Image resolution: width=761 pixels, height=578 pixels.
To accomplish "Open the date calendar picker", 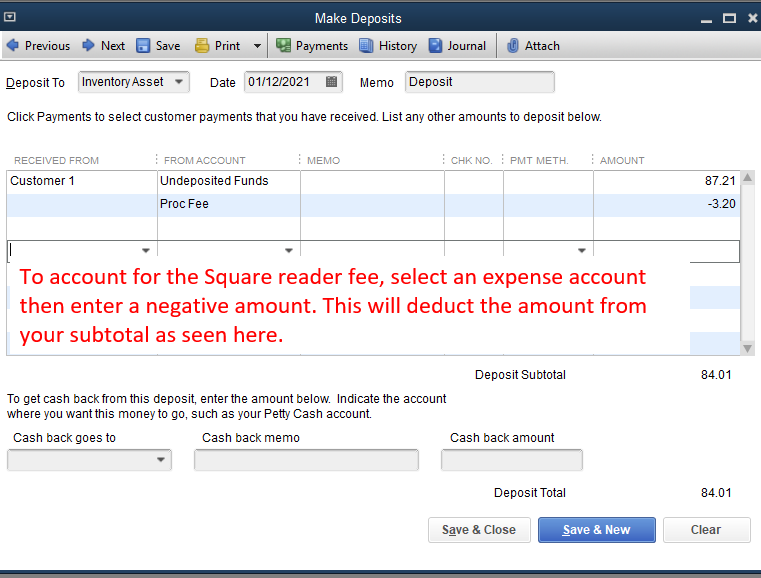I will point(331,82).
